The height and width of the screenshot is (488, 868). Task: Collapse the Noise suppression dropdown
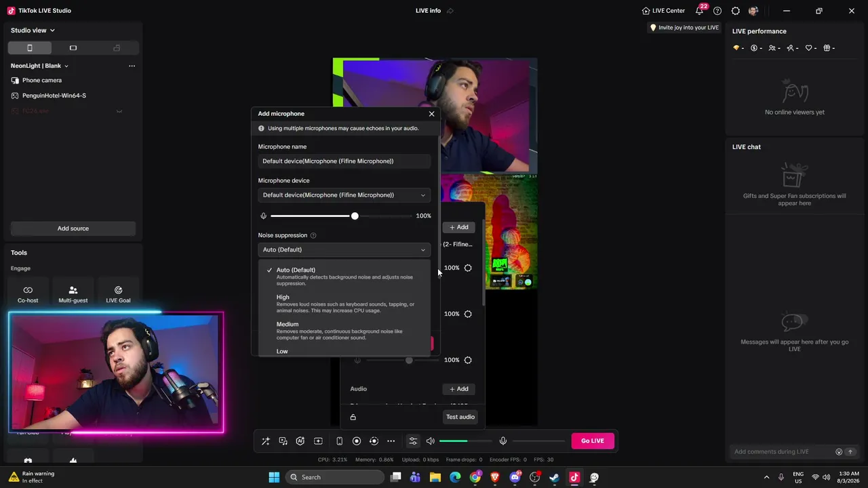point(344,249)
